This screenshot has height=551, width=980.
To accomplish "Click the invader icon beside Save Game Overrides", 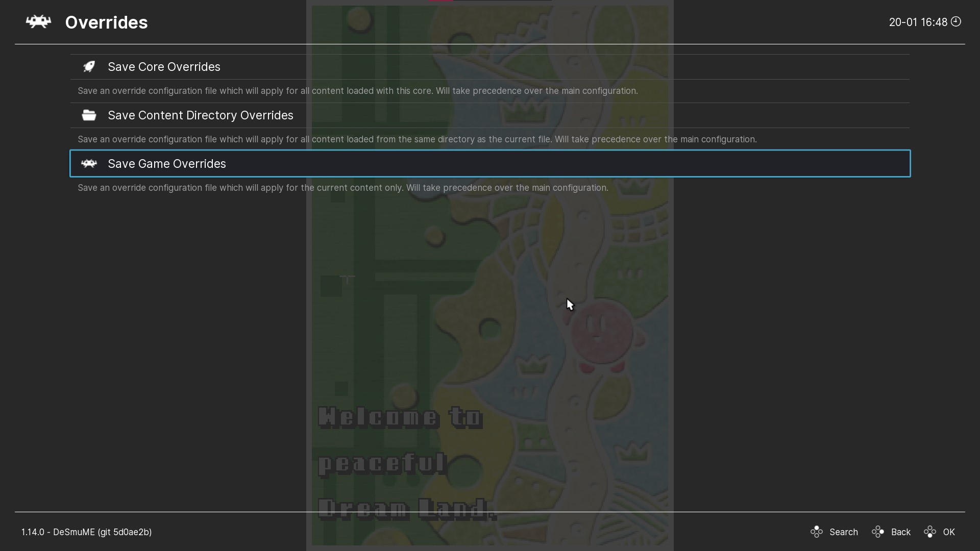I will click(89, 164).
